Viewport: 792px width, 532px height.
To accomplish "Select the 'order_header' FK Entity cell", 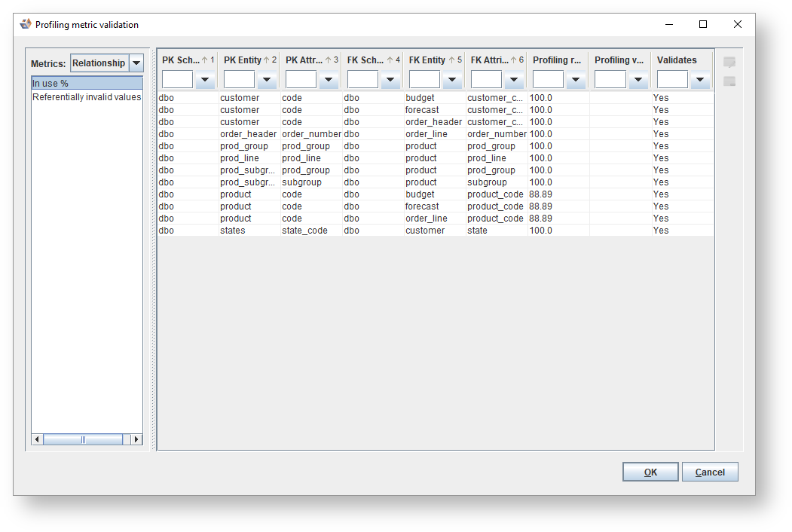I will point(435,122).
